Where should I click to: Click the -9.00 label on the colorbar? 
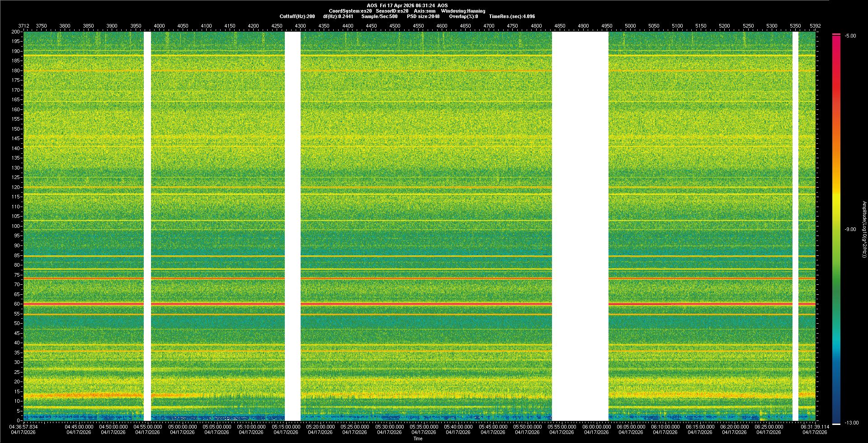click(x=850, y=229)
